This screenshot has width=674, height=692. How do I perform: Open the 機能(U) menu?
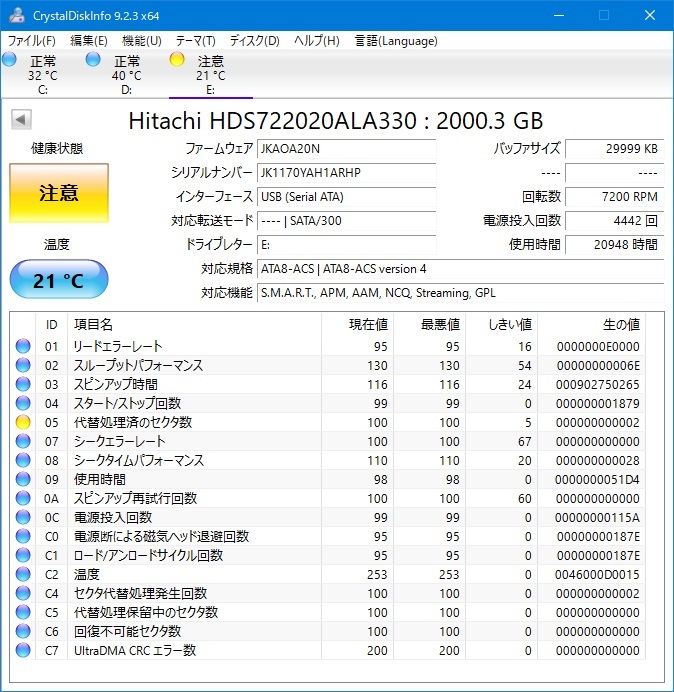coord(142,41)
